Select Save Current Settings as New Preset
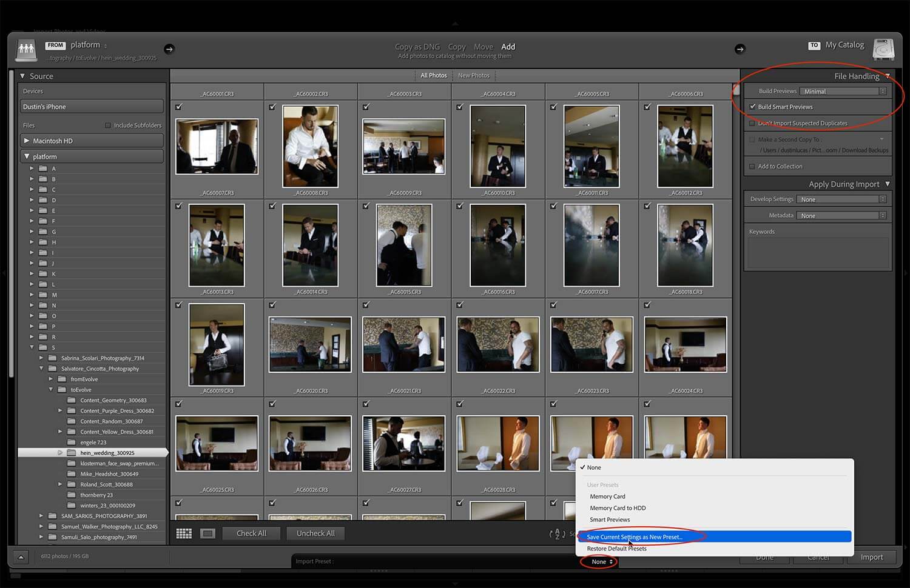 (x=714, y=537)
